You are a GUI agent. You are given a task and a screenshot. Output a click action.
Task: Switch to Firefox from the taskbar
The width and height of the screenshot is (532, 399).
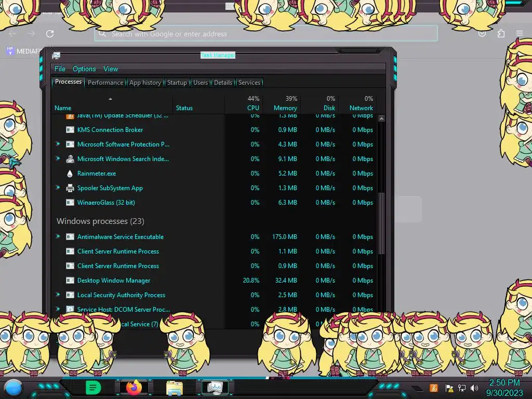(134, 387)
